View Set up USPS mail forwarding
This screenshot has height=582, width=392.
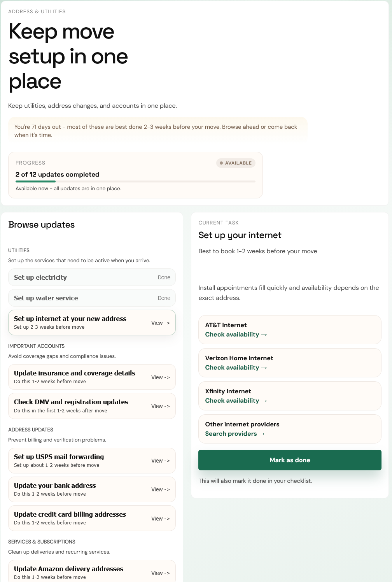click(92, 461)
